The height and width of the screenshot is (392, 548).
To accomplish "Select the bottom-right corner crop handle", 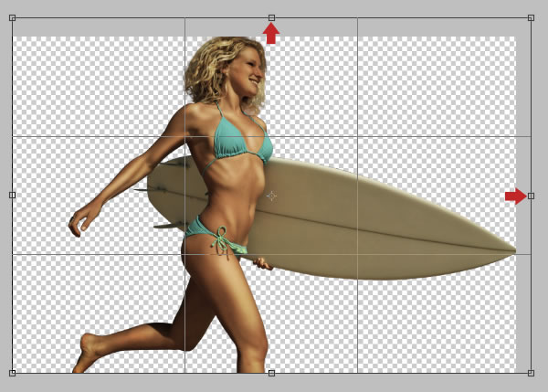I will tap(531, 373).
